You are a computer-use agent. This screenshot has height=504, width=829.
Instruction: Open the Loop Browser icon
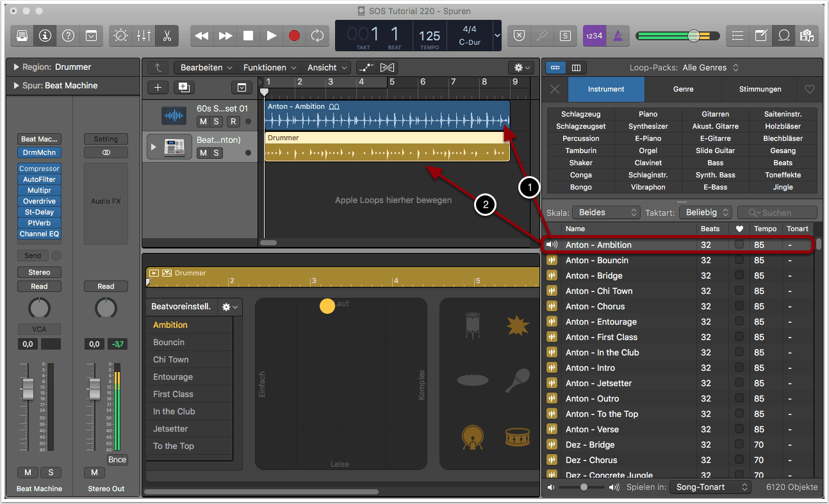(x=783, y=36)
